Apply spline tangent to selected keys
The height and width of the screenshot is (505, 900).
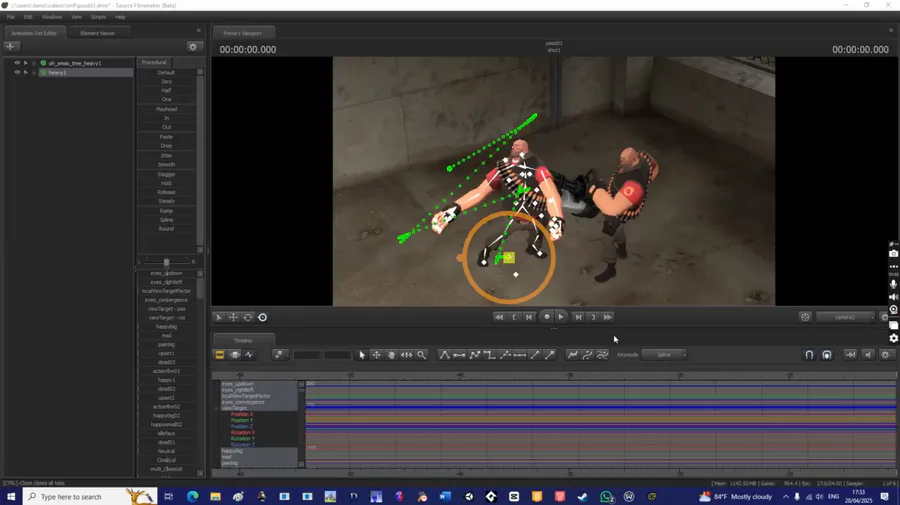[x=444, y=355]
